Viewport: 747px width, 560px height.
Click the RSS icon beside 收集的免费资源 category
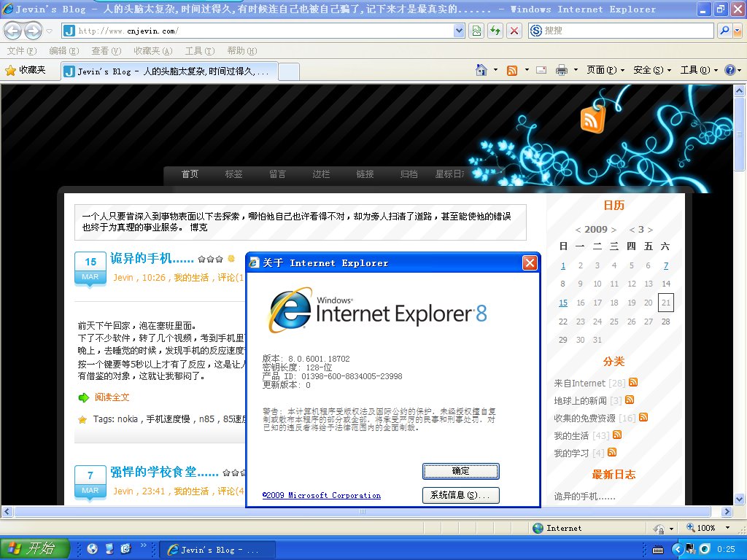(x=643, y=417)
